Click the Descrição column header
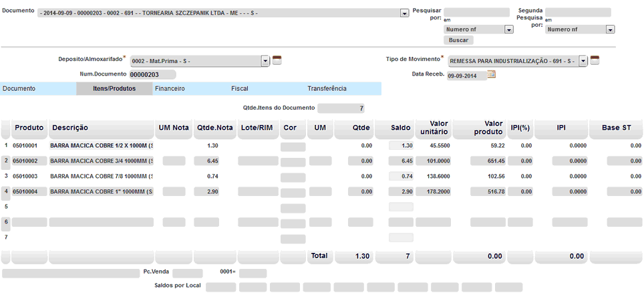The image size is (644, 295). (x=102, y=128)
